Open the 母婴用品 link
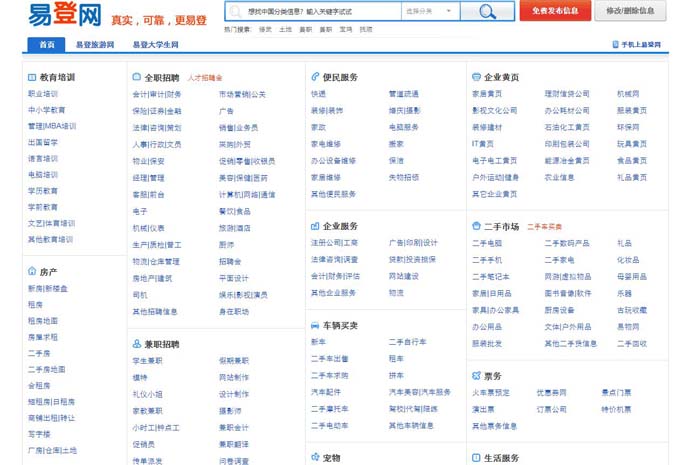 632,277
